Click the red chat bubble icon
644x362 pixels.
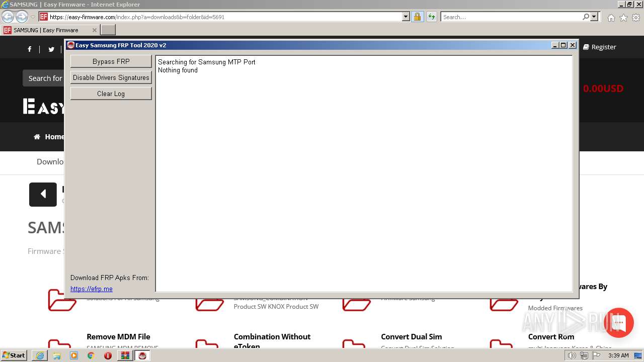[619, 323]
